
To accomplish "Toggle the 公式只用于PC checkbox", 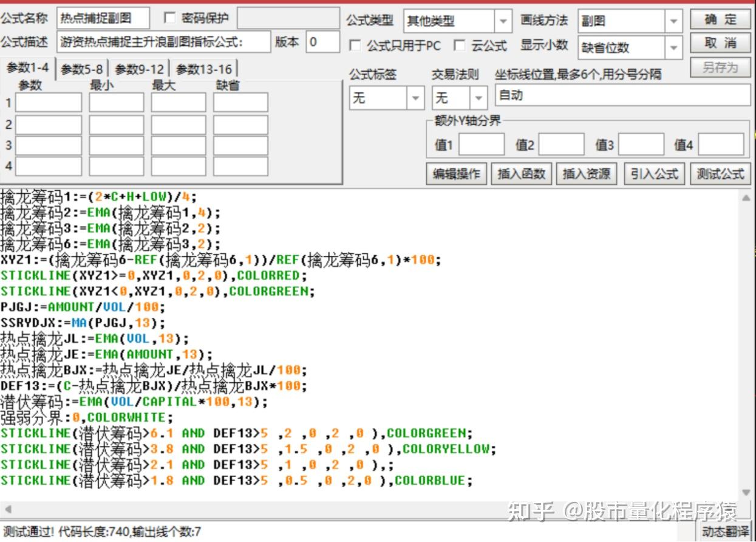I will (x=355, y=46).
